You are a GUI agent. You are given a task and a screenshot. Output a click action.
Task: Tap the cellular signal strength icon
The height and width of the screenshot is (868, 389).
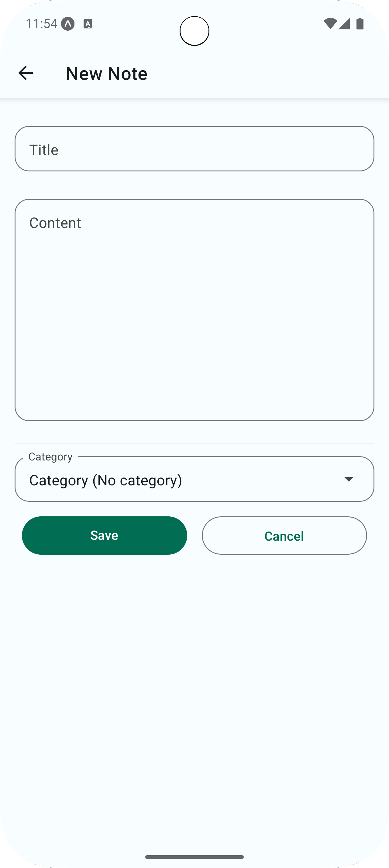click(344, 24)
